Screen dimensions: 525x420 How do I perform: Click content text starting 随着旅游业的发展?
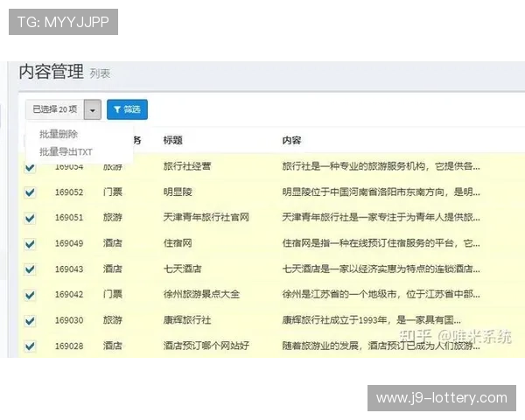pyautogui.click(x=381, y=346)
